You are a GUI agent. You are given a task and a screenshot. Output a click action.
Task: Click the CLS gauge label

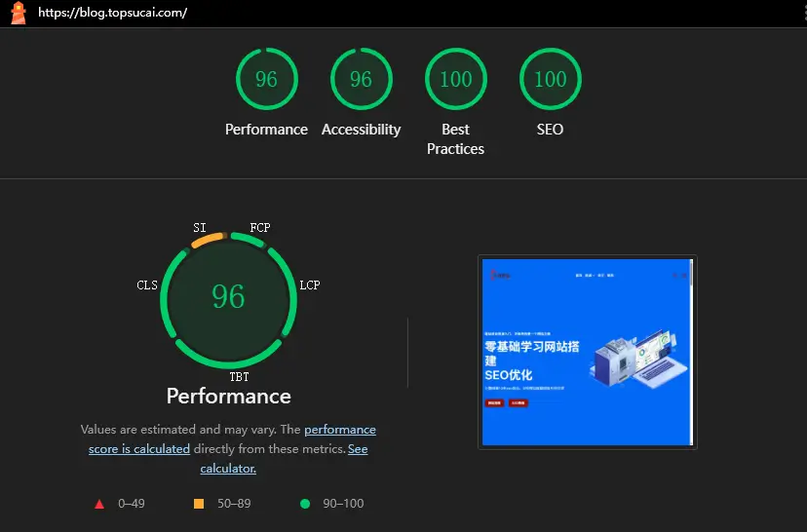click(x=147, y=285)
